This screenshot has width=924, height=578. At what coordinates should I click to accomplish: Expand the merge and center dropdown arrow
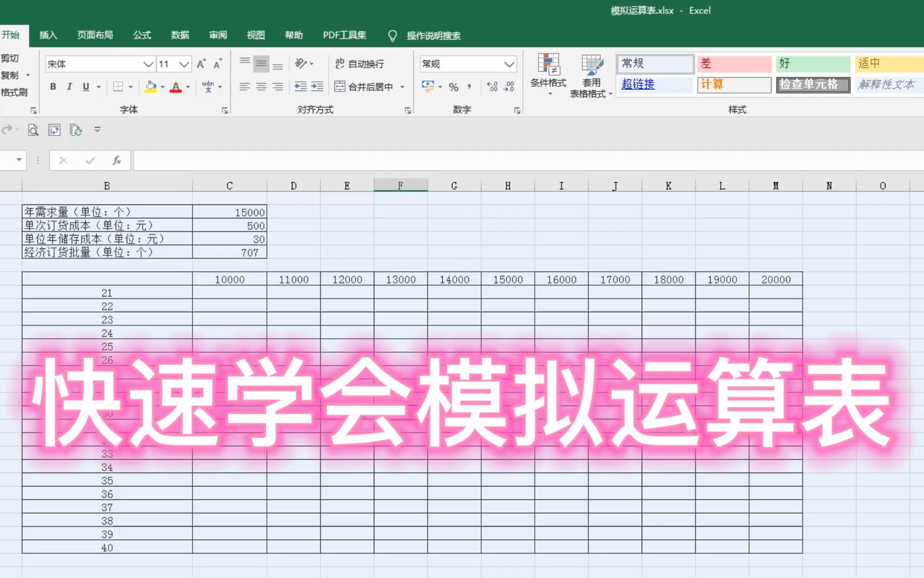point(402,87)
